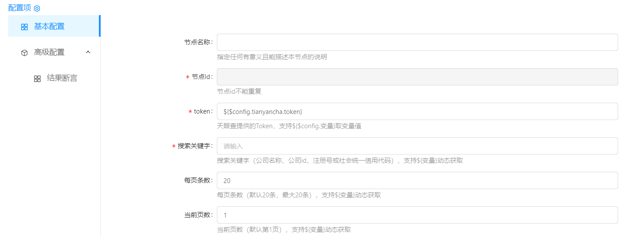Open the 高级配置 submenu label

click(49, 52)
